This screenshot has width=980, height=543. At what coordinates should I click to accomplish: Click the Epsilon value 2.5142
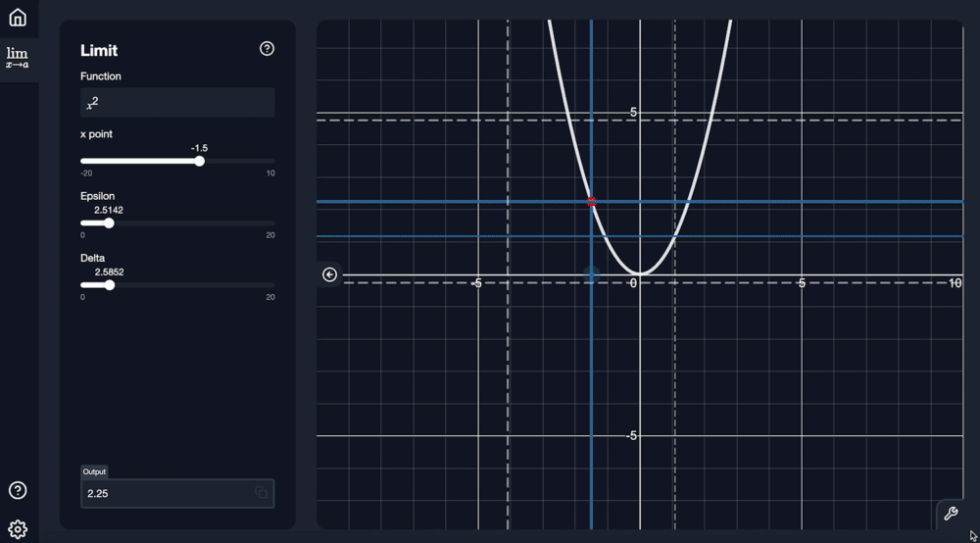click(109, 210)
